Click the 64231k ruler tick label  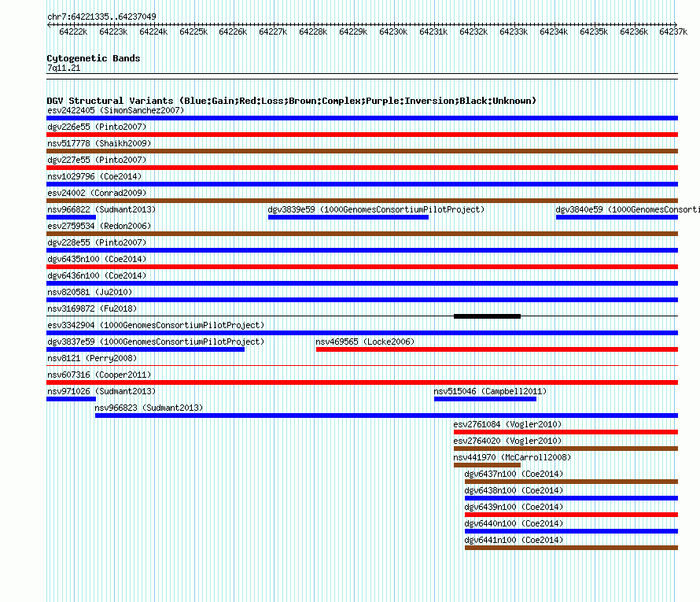coord(433,31)
